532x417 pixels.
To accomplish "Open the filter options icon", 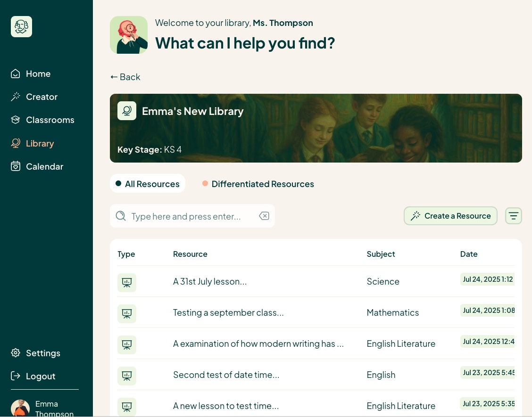I will pos(514,216).
